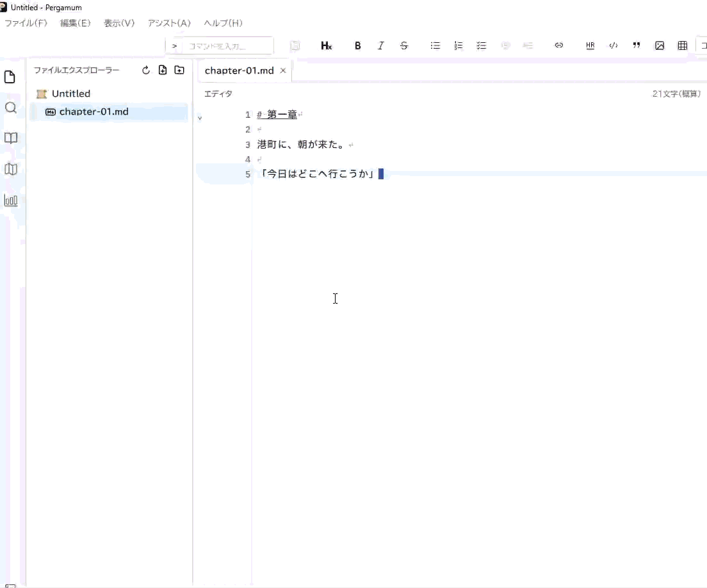Open the file explorer sidebar icon
The image size is (707, 588).
click(10, 77)
